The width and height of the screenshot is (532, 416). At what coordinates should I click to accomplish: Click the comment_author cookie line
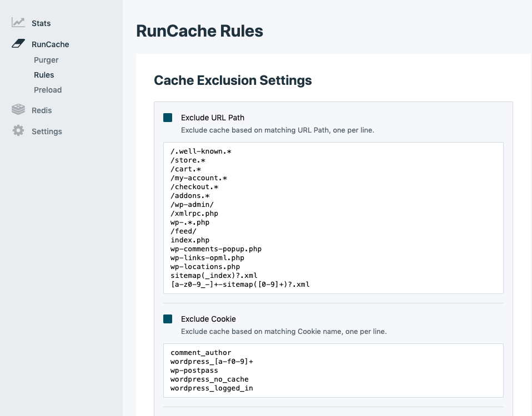tap(200, 353)
